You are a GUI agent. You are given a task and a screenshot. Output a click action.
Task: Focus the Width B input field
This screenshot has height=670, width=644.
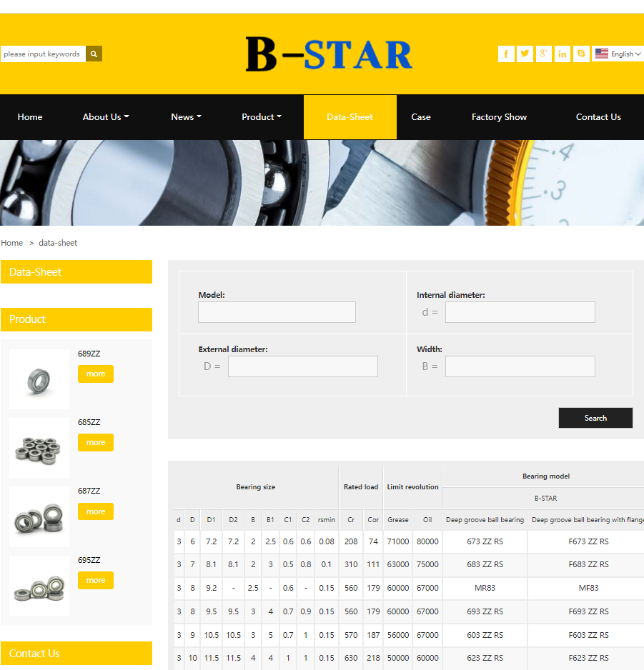click(520, 366)
